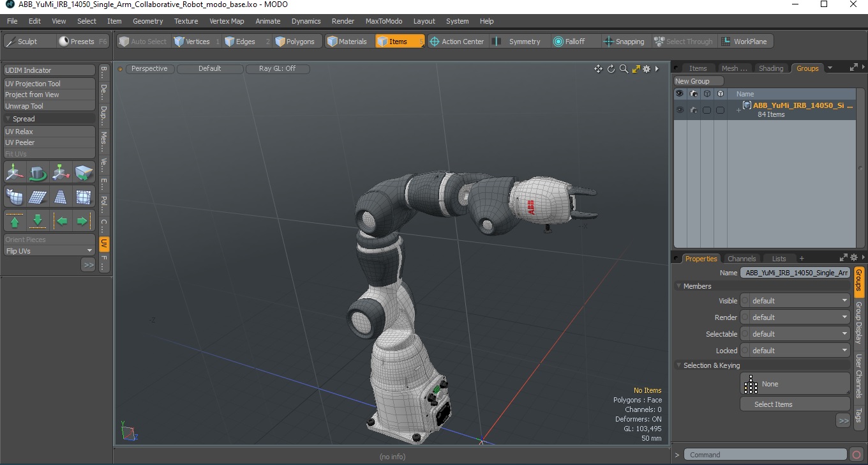Open the viewport settings gear
The width and height of the screenshot is (868, 465).
646,69
